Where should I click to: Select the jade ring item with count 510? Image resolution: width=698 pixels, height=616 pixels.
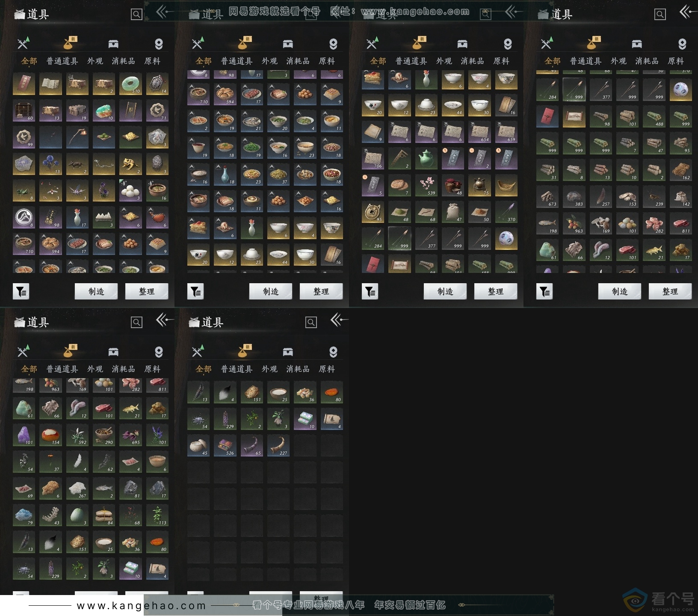point(130,84)
